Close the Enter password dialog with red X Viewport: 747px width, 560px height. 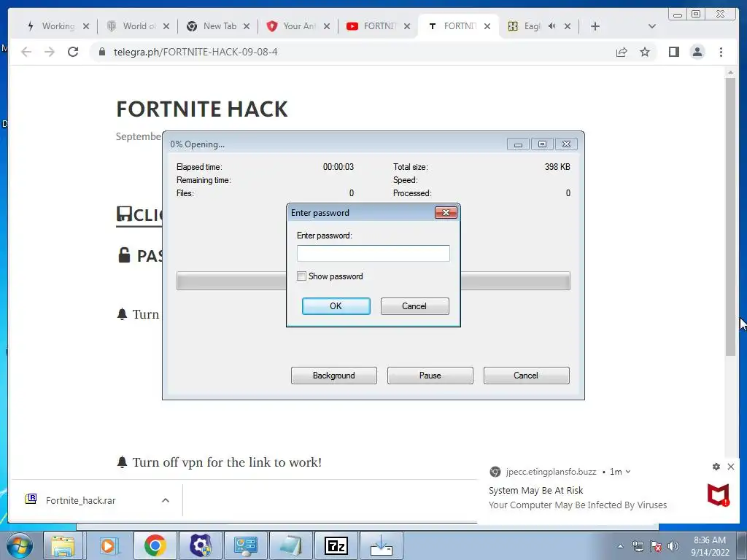[446, 212]
